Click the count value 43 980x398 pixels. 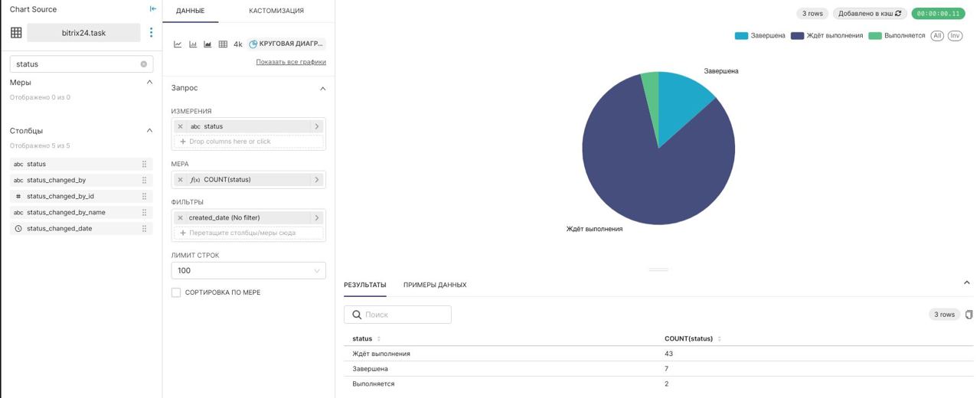[x=668, y=354]
